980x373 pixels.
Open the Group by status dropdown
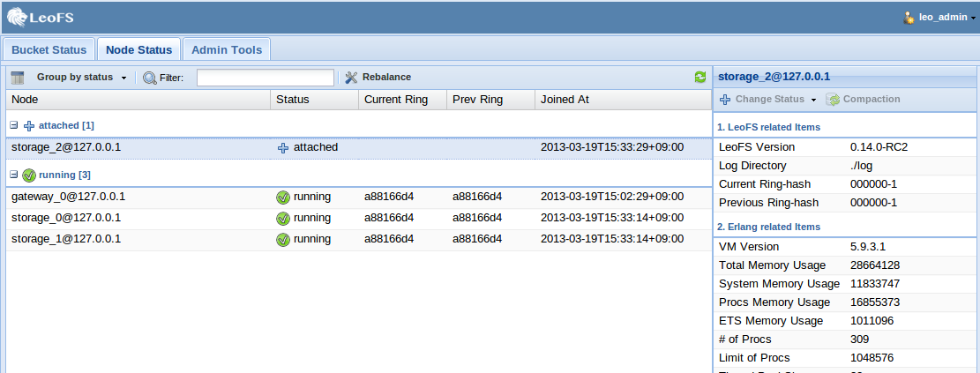pyautogui.click(x=81, y=78)
